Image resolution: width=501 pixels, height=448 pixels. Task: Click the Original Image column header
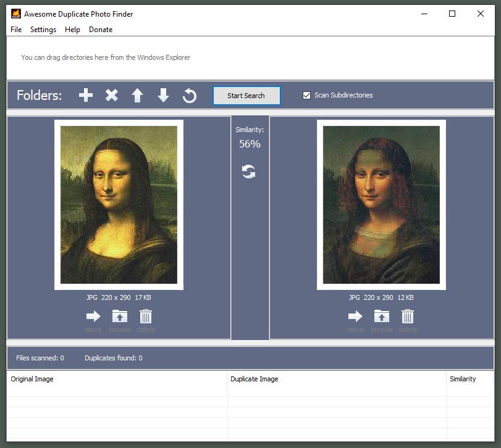117,379
